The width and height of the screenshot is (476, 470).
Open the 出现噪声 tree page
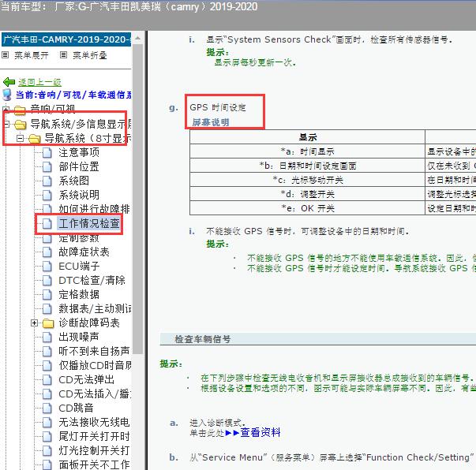(79, 337)
